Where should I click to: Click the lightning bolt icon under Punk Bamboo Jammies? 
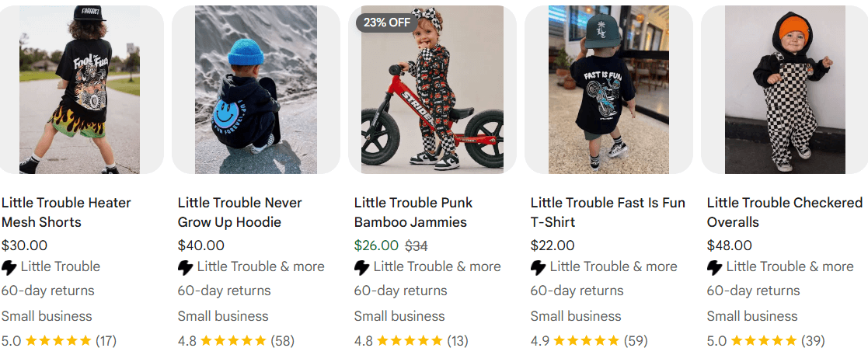(362, 268)
